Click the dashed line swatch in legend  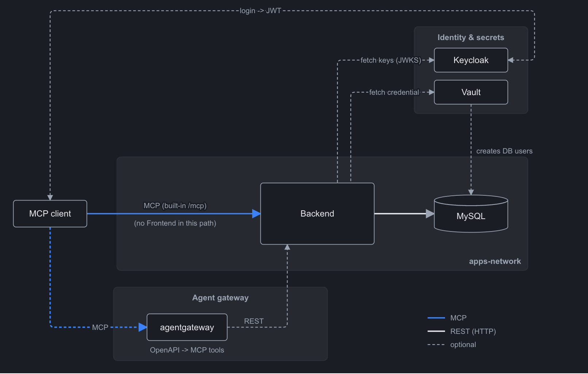pos(436,344)
